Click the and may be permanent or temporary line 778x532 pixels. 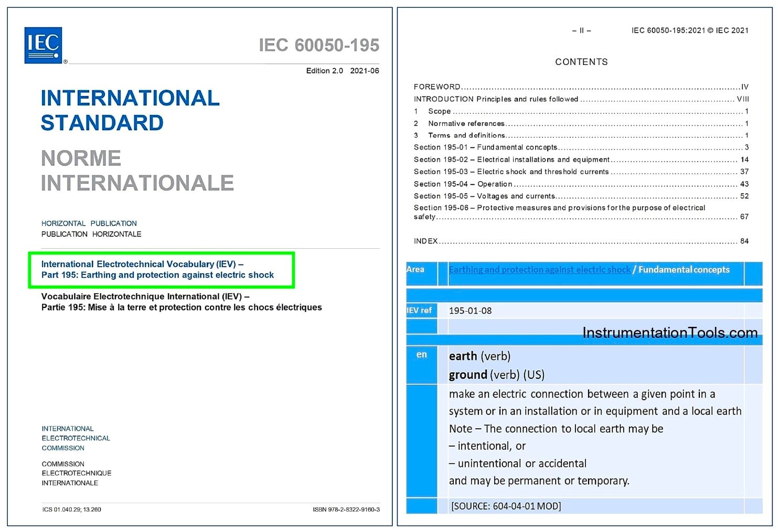point(539,481)
